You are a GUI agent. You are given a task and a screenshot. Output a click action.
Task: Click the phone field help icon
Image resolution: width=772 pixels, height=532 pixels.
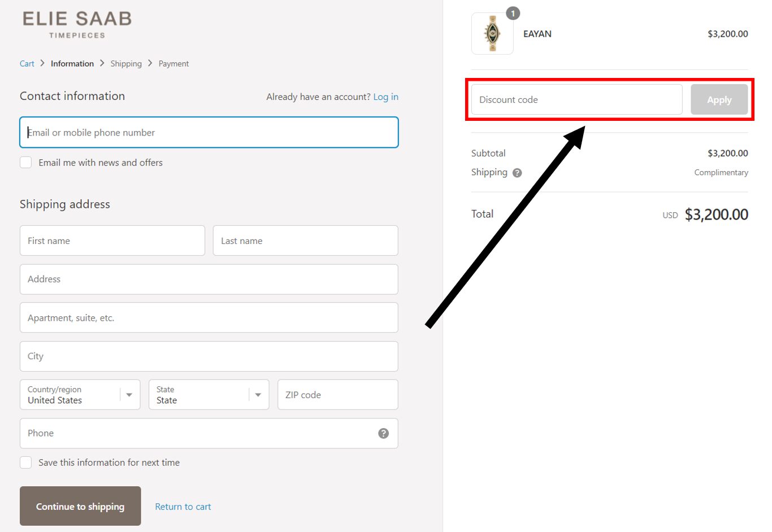pos(383,433)
